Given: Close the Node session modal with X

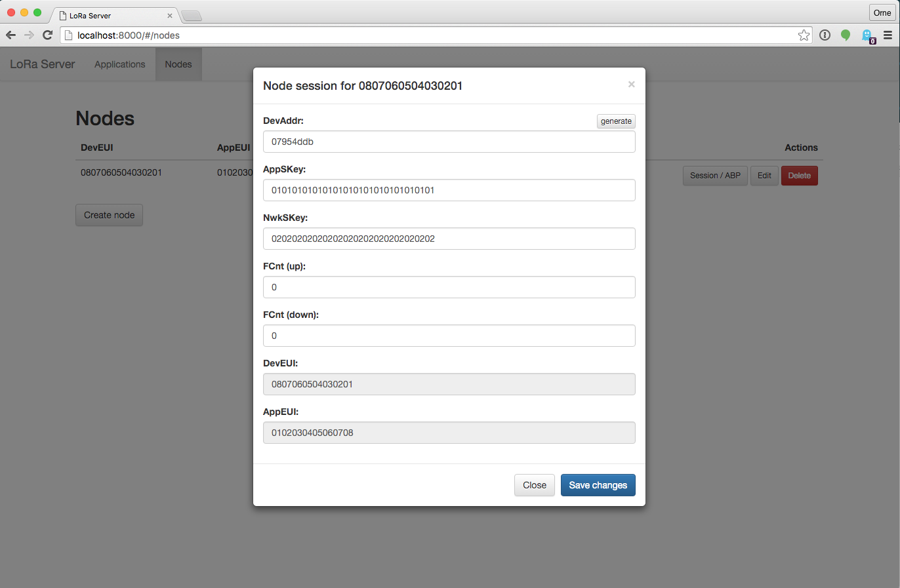Looking at the screenshot, I should [x=631, y=85].
